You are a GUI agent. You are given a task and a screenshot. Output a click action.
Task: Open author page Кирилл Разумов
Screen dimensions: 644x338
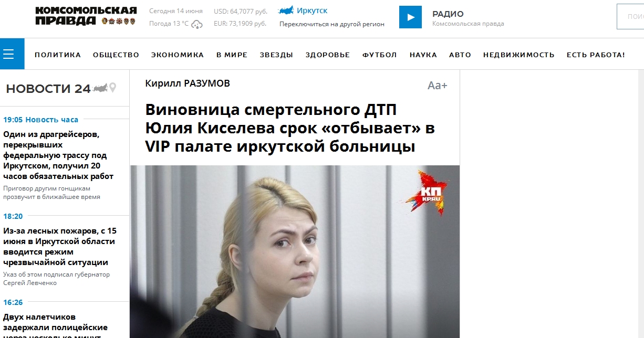(x=188, y=83)
